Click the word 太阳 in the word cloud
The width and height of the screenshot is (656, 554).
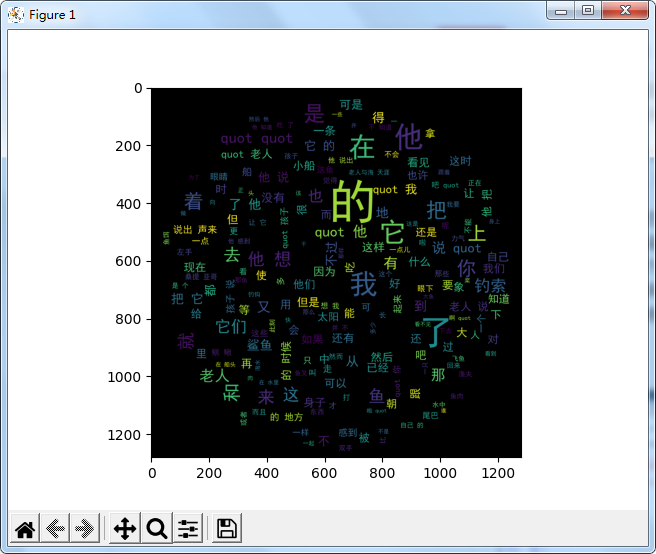click(328, 317)
